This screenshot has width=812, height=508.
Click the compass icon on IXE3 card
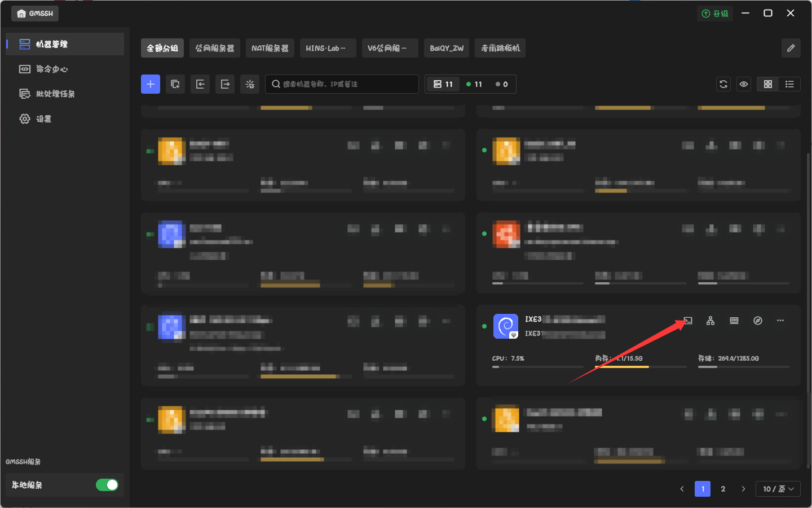758,321
